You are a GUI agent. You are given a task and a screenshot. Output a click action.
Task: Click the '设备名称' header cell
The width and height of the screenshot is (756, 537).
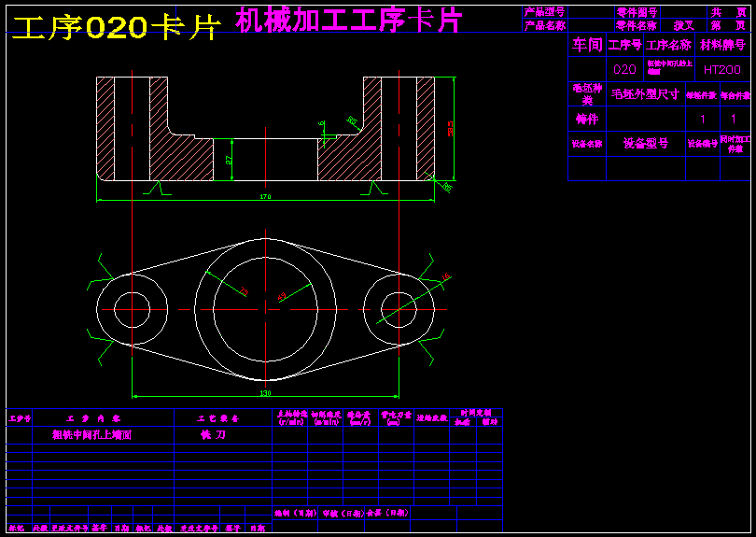(587, 144)
